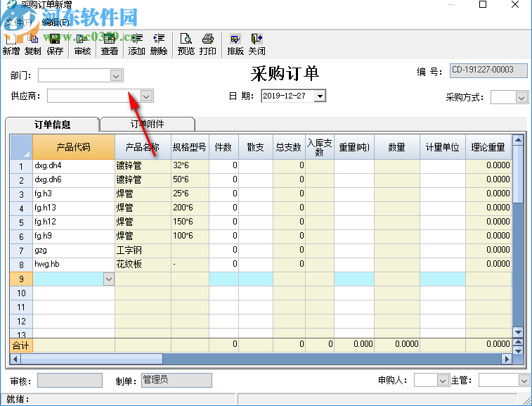
Task: Select the cell with code fg.h13
Action: point(74,208)
